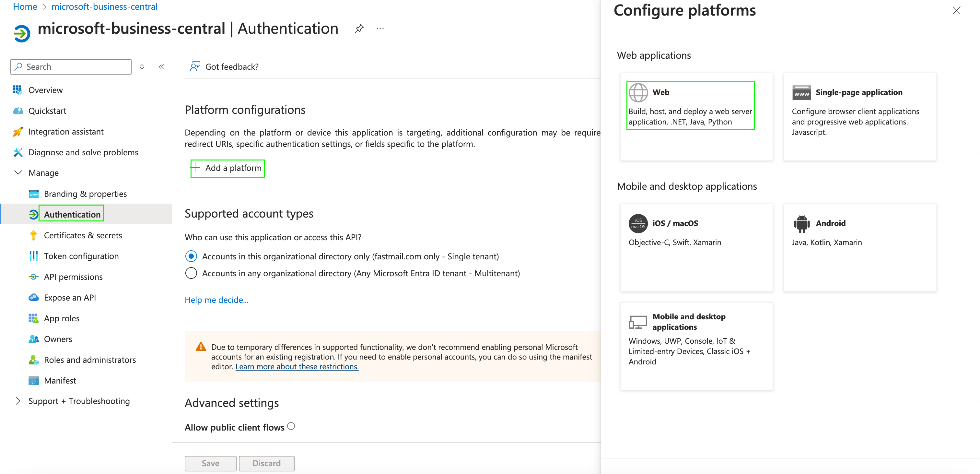Viewport: 980px width, 474px height.
Task: Close the Configure platforms panel
Action: (956, 10)
